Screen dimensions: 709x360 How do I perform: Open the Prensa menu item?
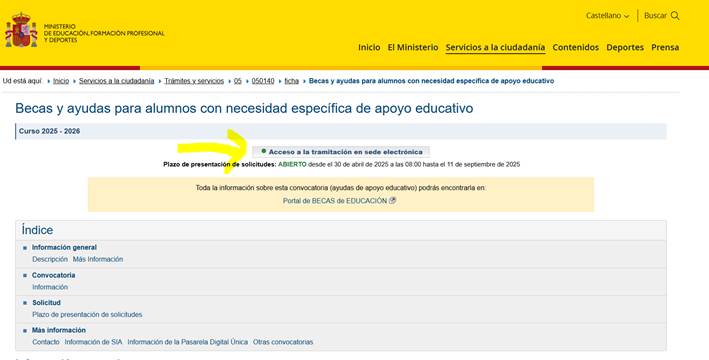tap(665, 47)
